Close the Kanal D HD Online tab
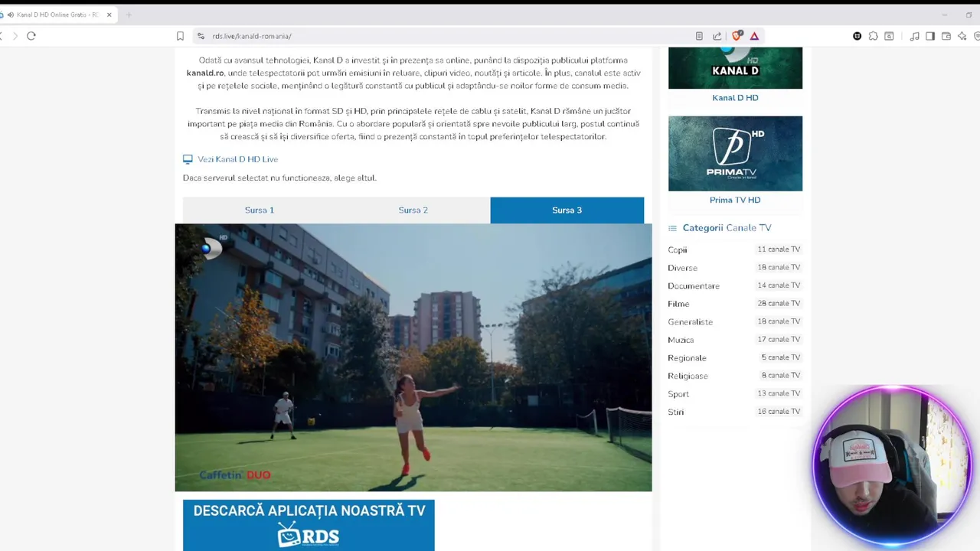Screen dimensions: 980x551 109,15
